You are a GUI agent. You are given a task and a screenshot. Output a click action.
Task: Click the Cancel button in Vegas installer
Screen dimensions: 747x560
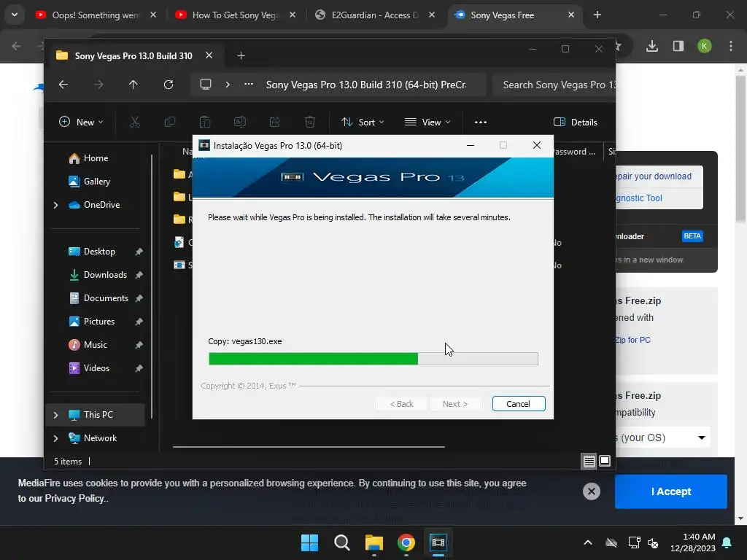tap(519, 404)
